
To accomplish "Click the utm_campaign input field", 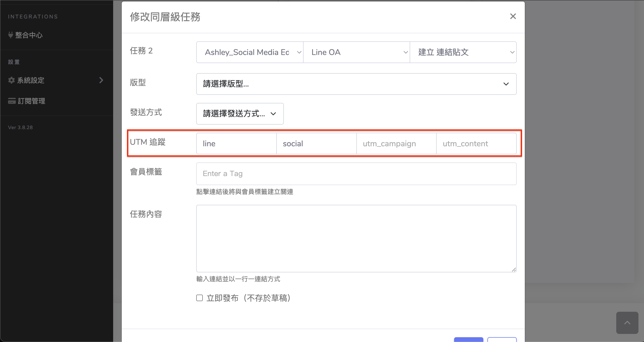I will [x=396, y=144].
